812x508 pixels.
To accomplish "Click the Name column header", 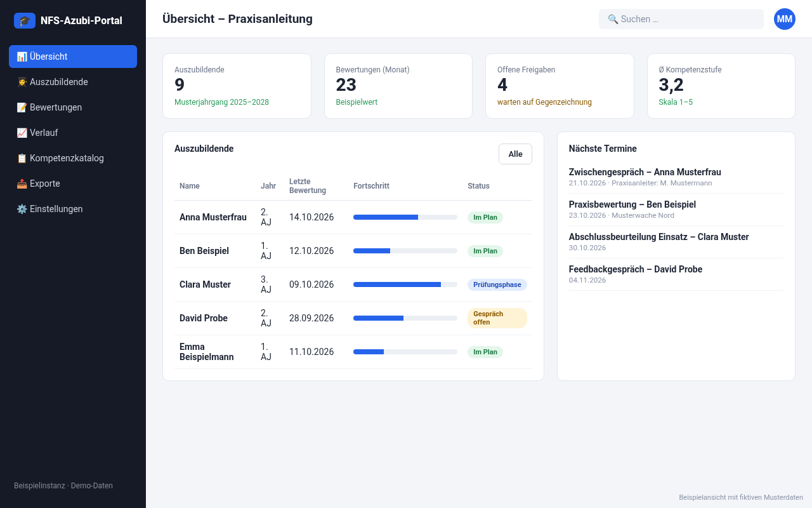I will point(190,186).
